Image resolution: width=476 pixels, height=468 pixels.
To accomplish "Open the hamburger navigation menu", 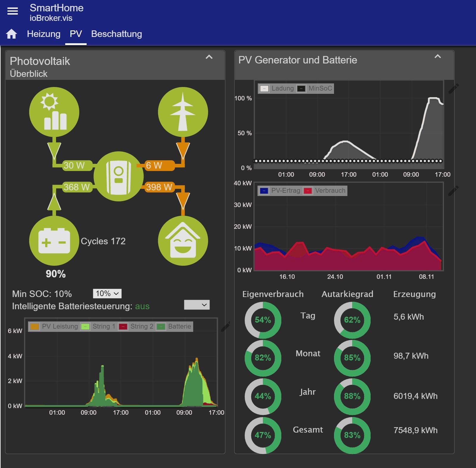I will pos(13,11).
